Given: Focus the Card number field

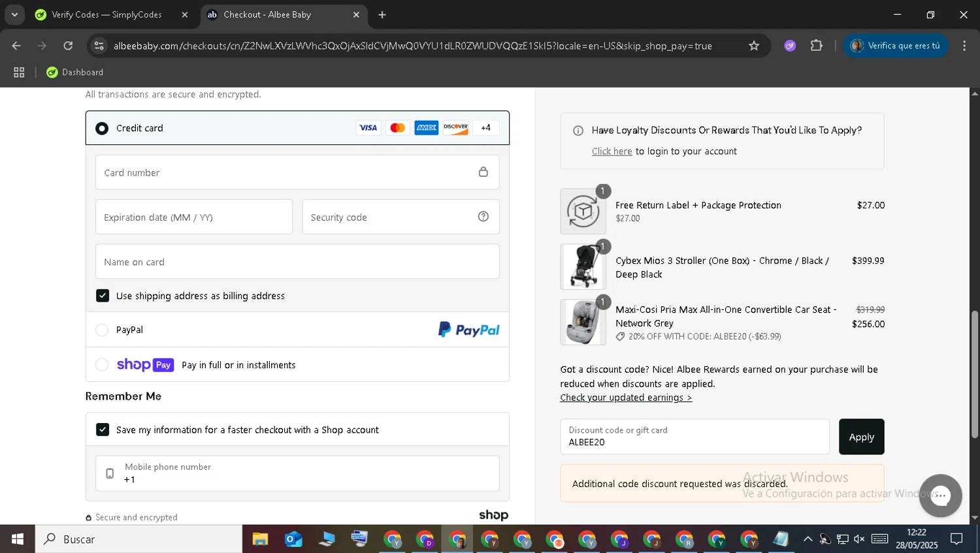Looking at the screenshot, I should point(297,172).
